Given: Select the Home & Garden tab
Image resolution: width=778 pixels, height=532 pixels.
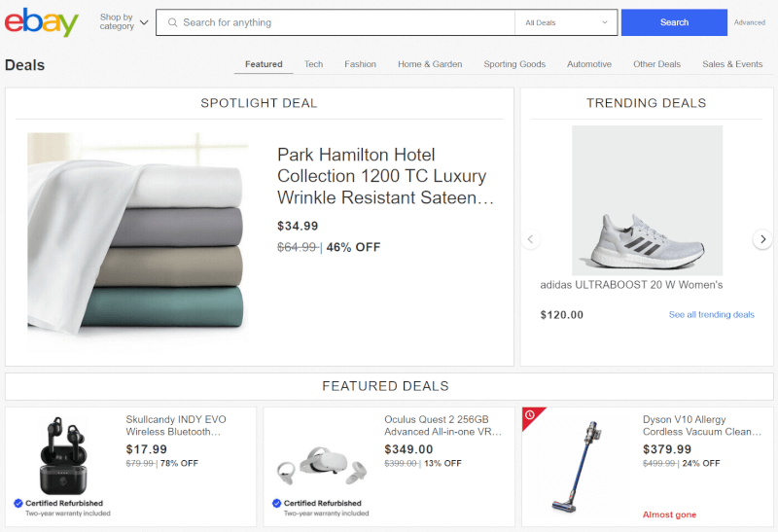Looking at the screenshot, I should pyautogui.click(x=430, y=64).
